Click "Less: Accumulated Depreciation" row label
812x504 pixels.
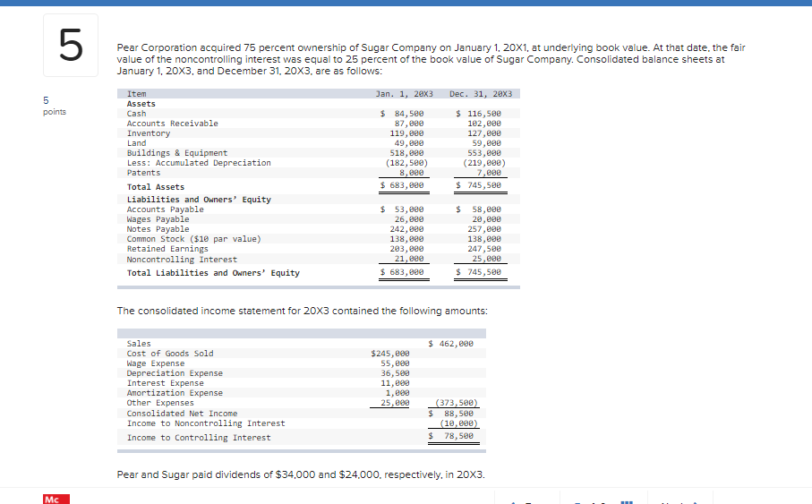click(x=199, y=163)
